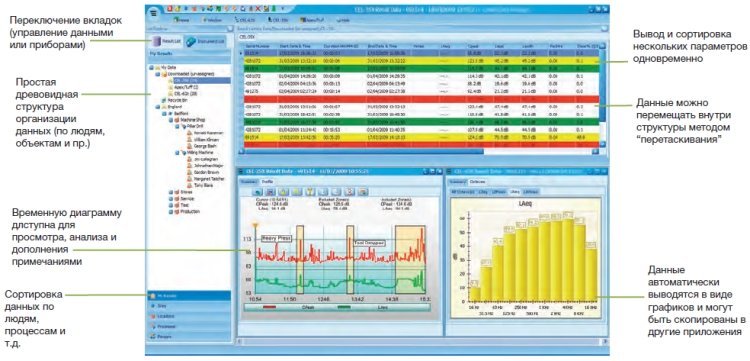The width and height of the screenshot is (750, 361).
Task: Open the CEL-63X ribbon tab
Action: coord(245,21)
